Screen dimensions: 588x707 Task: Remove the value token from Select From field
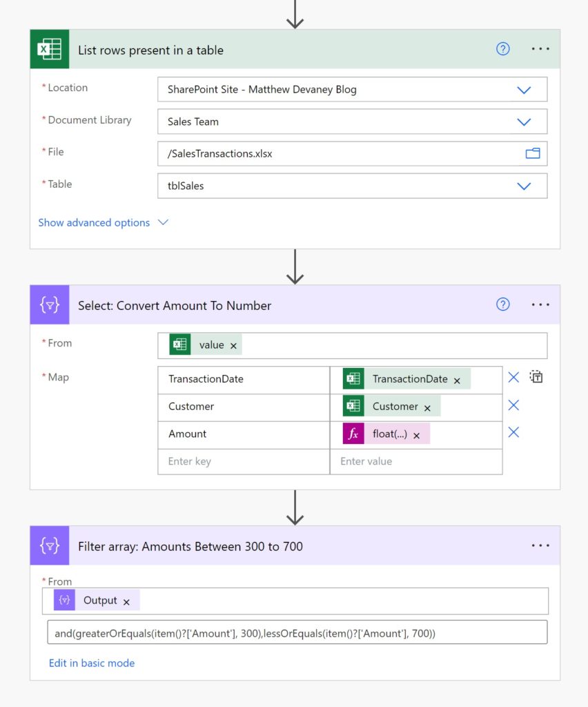(233, 346)
